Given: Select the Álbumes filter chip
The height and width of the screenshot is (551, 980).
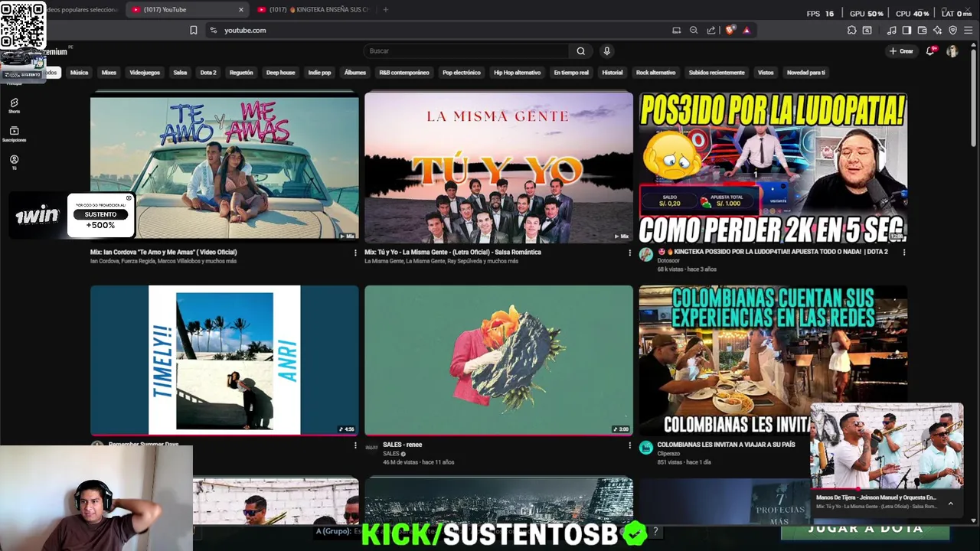Looking at the screenshot, I should (355, 73).
